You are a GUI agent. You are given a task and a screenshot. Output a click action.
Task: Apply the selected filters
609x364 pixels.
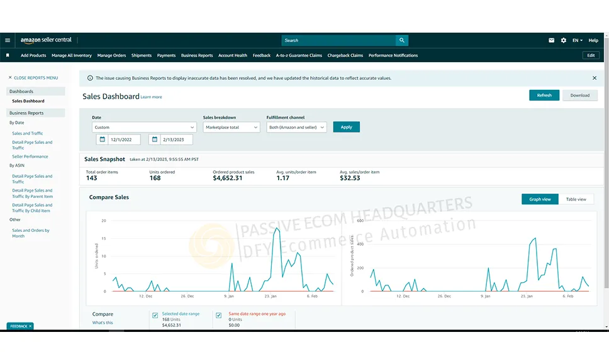pos(347,127)
